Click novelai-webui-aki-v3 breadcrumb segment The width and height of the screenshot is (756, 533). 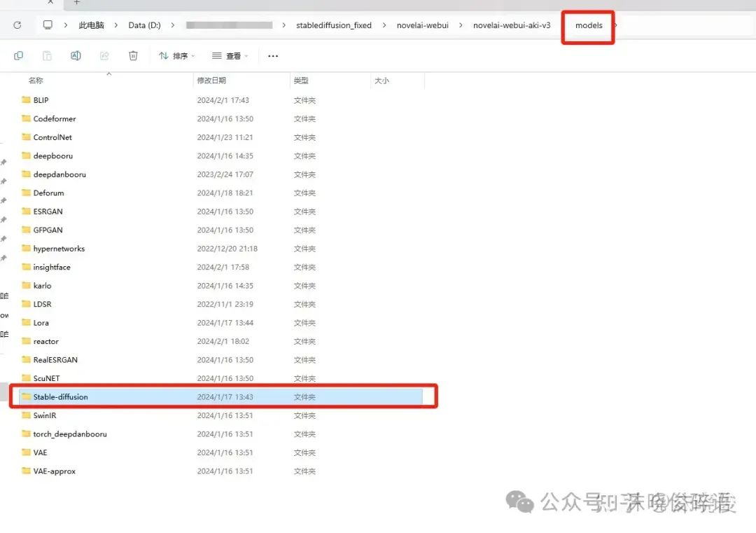(512, 25)
